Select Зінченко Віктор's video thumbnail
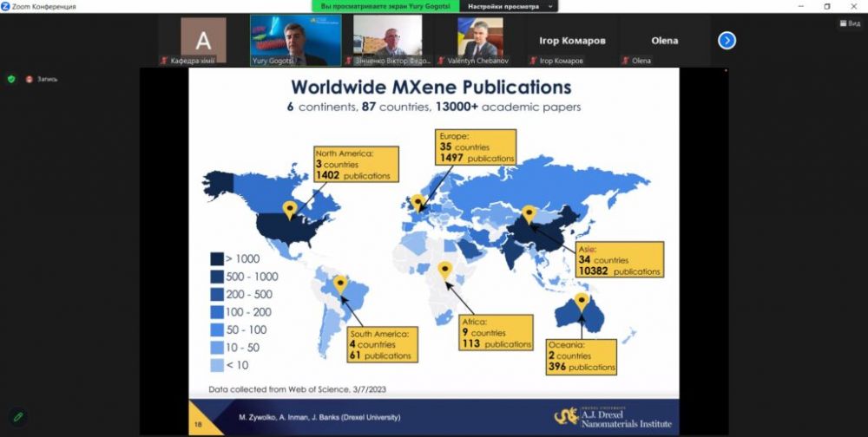The image size is (868, 437). pos(386,38)
